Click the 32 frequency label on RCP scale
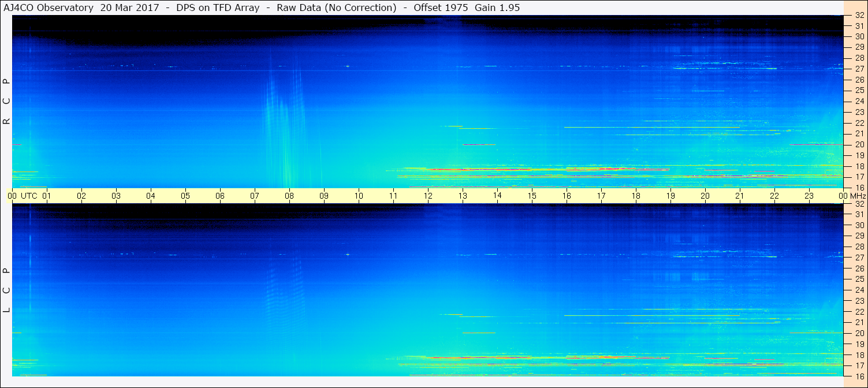868x388 pixels. tap(859, 16)
